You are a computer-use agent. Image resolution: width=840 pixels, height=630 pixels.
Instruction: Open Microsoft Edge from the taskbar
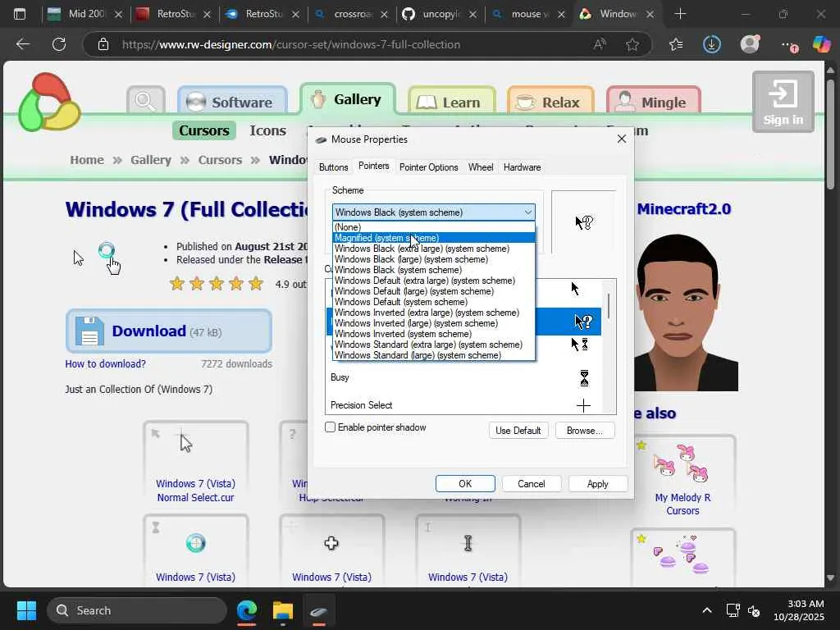coord(247,610)
